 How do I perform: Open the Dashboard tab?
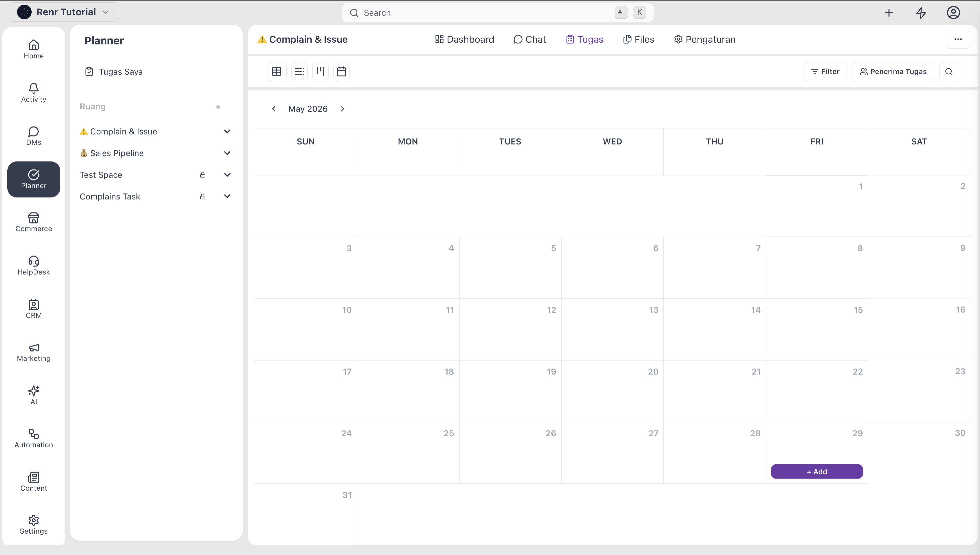pos(464,39)
